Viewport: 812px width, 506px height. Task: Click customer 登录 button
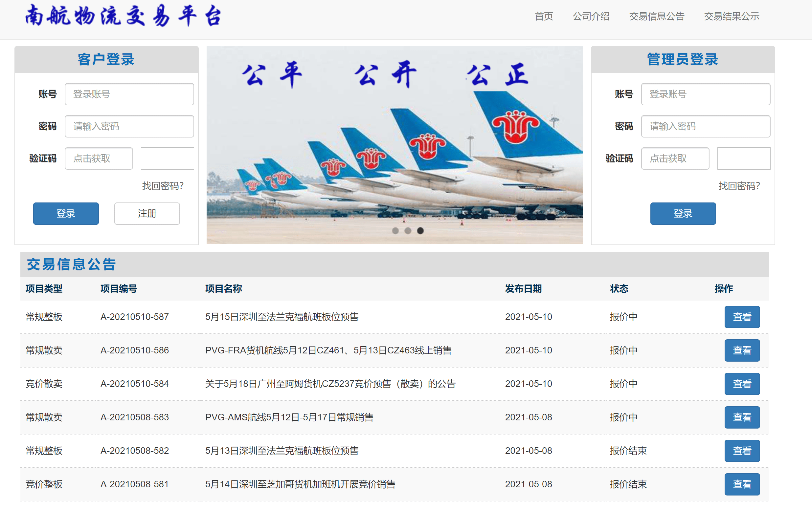(x=66, y=214)
